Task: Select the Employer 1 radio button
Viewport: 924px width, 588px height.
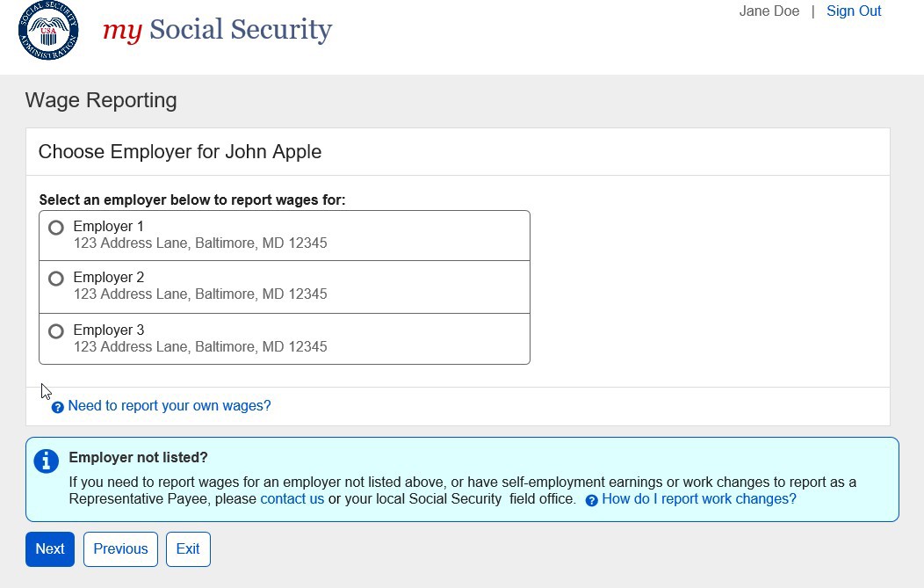Action: [56, 228]
